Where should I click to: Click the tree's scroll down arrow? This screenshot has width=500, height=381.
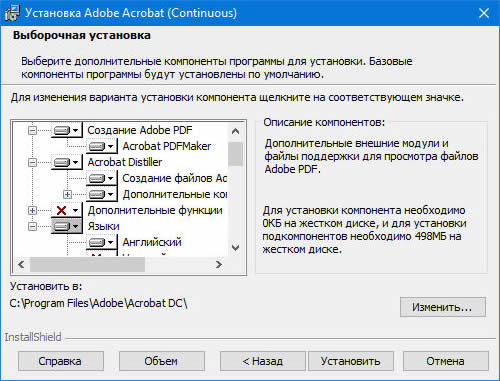click(x=236, y=248)
